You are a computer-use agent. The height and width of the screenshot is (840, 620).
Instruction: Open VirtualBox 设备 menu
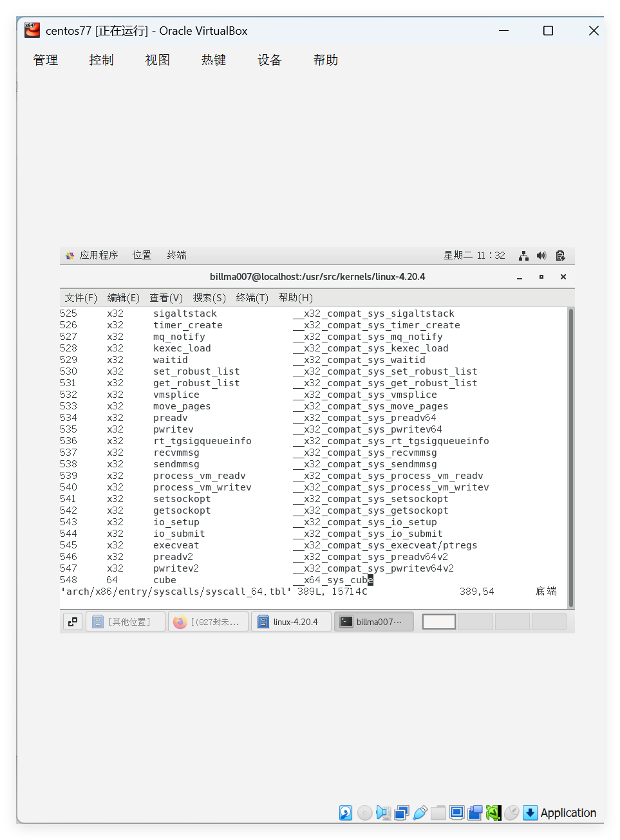269,60
